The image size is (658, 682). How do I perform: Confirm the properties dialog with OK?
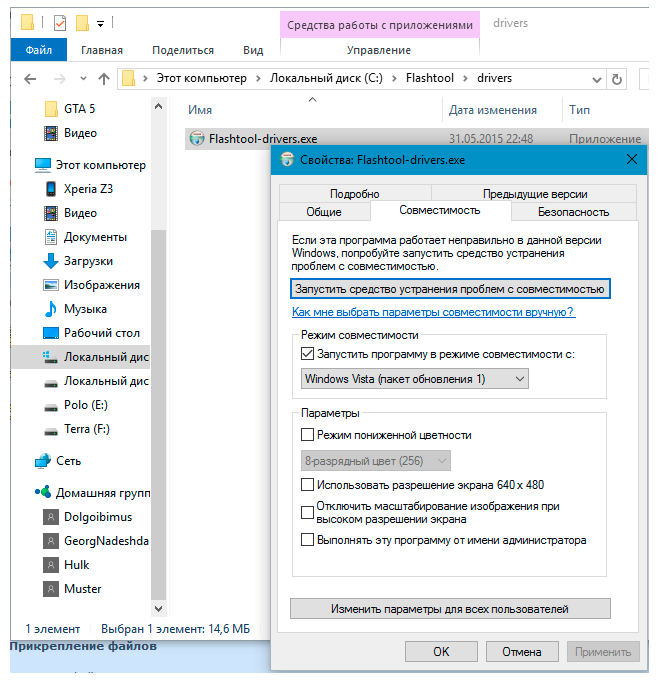441,652
